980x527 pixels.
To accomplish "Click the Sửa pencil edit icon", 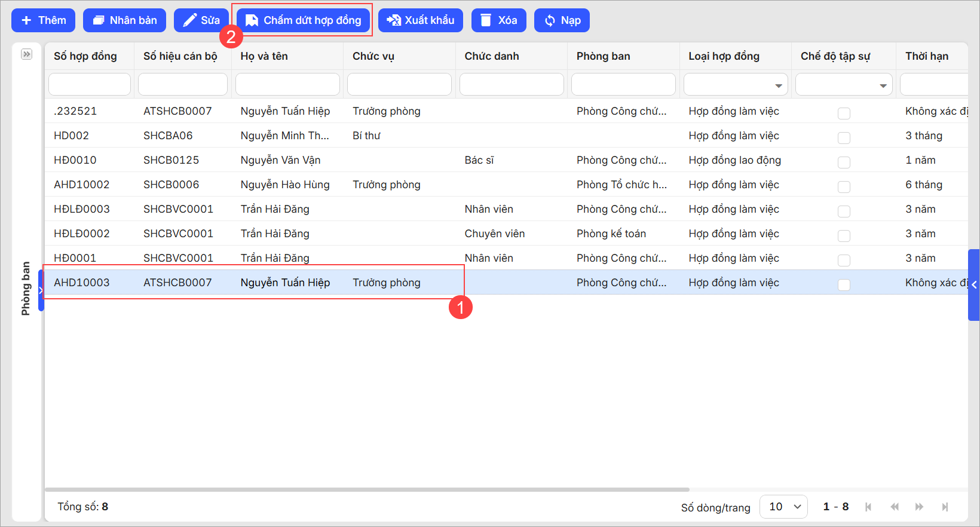I will point(189,20).
